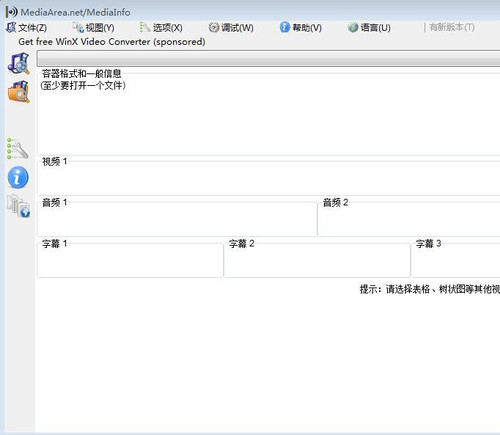
Task: Click the 文件 menu film icon
Action: click(11, 27)
